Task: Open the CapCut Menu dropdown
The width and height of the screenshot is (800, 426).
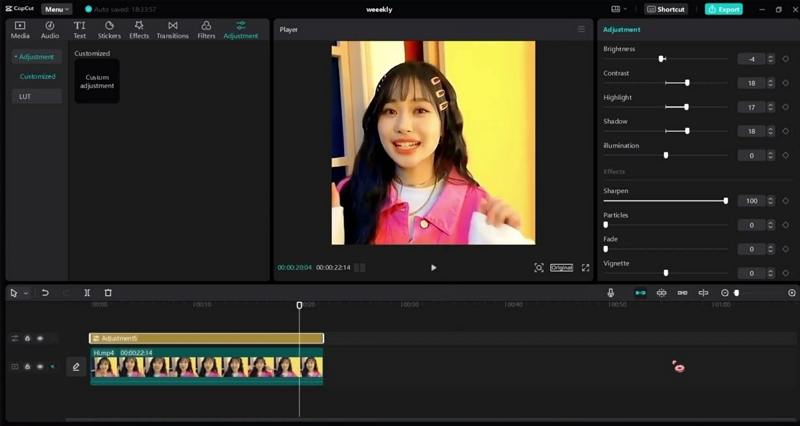Action: (x=57, y=9)
